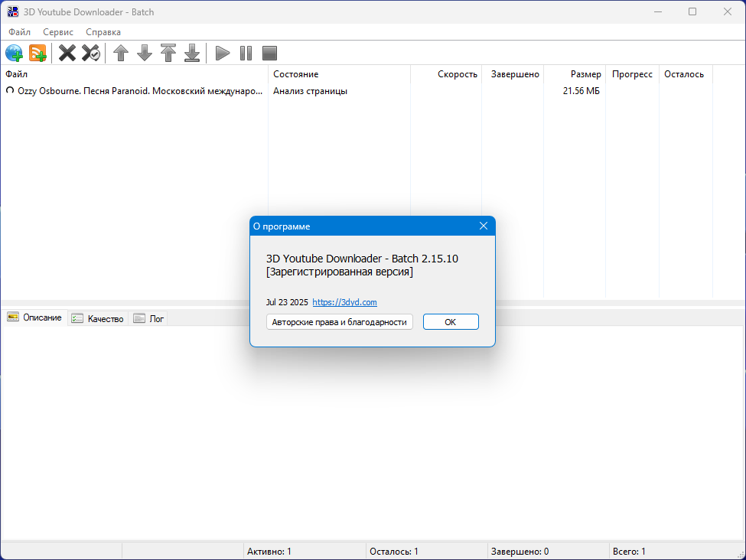Viewport: 746px width, 560px height.
Task: Follow the https://3dyd.com link
Action: [x=344, y=302]
